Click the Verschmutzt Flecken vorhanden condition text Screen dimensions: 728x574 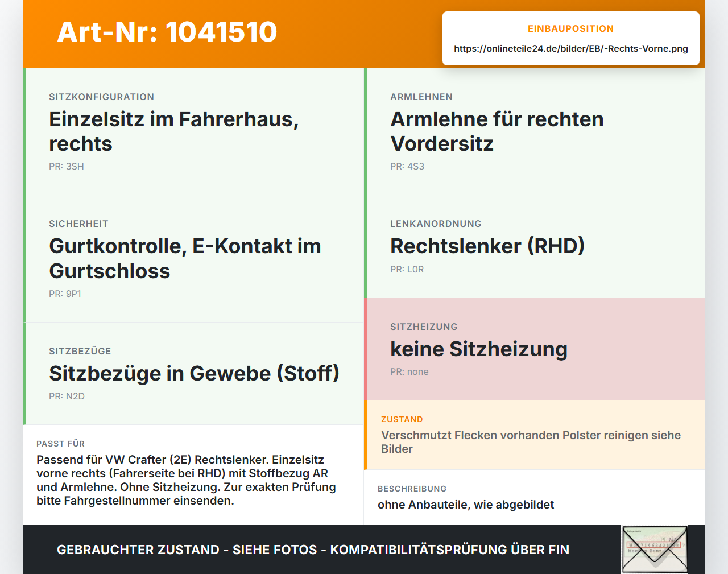(x=531, y=442)
